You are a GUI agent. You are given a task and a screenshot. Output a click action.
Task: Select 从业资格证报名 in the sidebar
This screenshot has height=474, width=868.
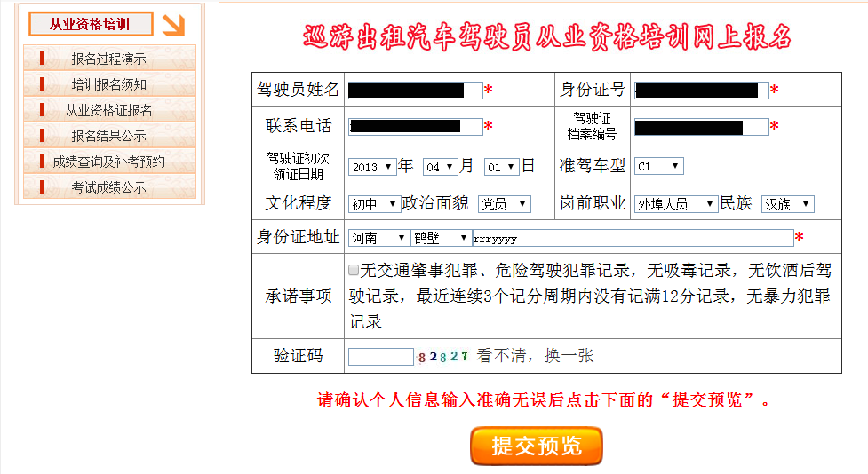pos(109,110)
